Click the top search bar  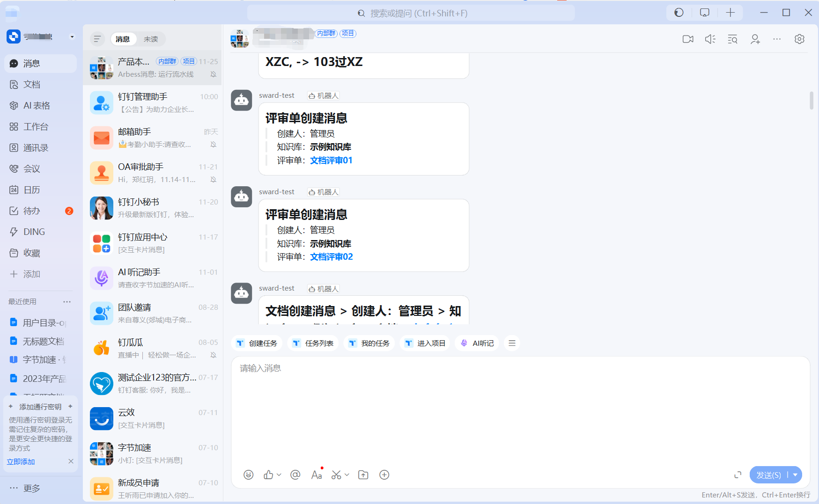coord(411,13)
